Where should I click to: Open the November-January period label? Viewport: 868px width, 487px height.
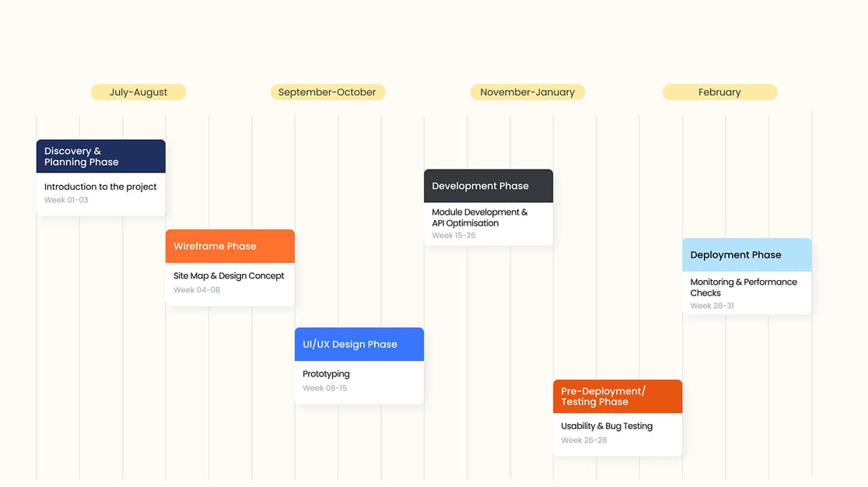pyautogui.click(x=527, y=93)
